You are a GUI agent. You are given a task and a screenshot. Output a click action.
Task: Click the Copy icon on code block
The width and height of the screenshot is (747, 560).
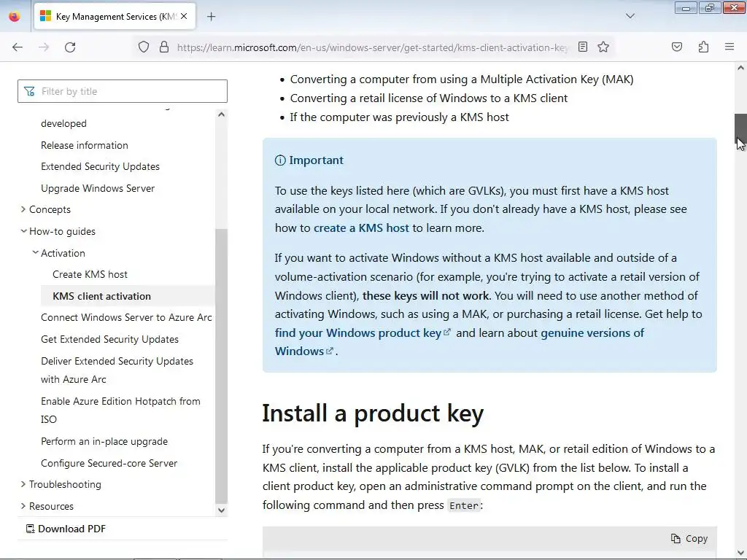coord(676,539)
